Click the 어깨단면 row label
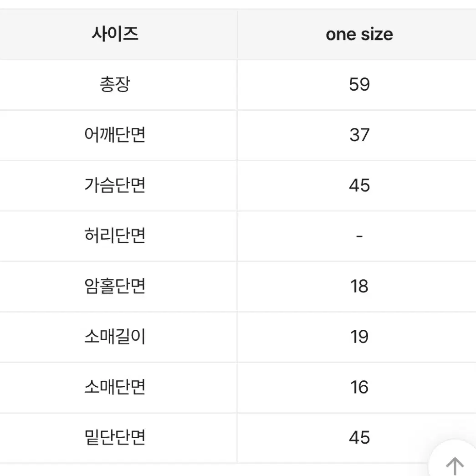The height and width of the screenshot is (476, 476). pyautogui.click(x=115, y=135)
